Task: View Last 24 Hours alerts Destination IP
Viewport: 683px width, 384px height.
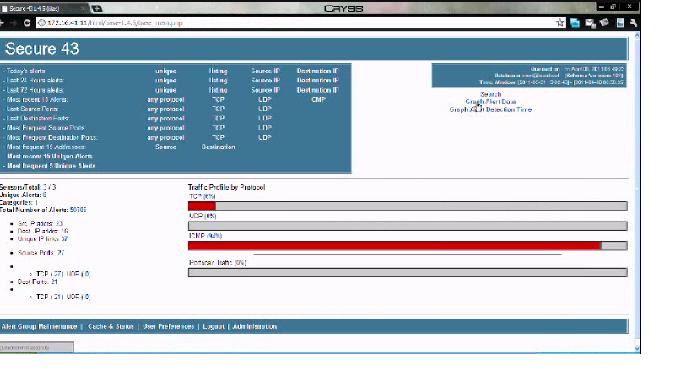Action: (x=317, y=81)
